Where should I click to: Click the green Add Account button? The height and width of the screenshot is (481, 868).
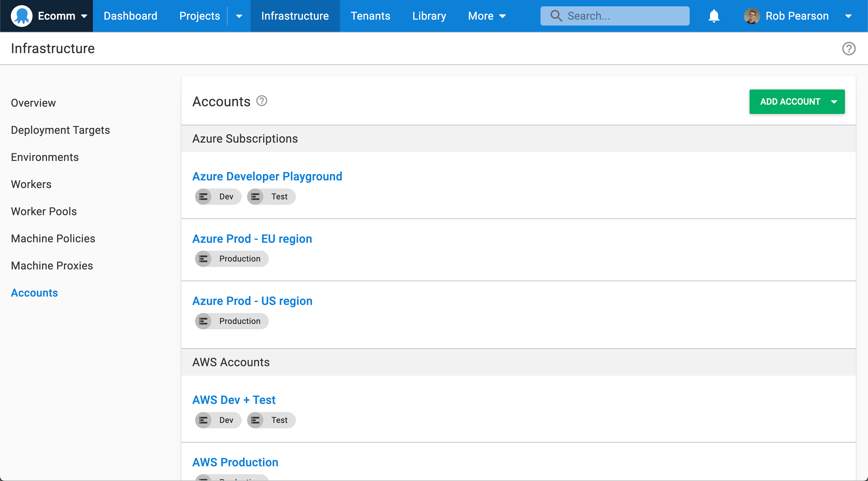coord(791,101)
